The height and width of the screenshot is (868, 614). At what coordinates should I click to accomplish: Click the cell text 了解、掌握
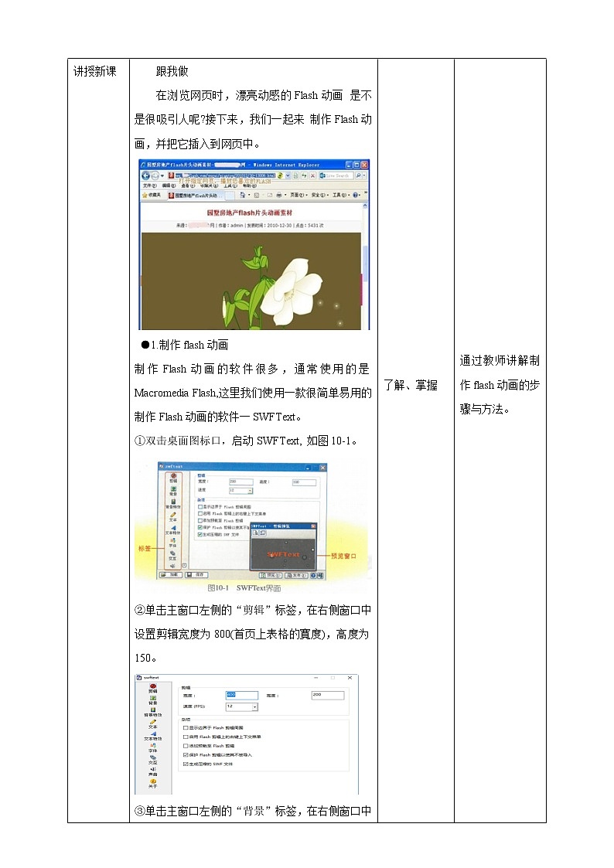tap(411, 385)
